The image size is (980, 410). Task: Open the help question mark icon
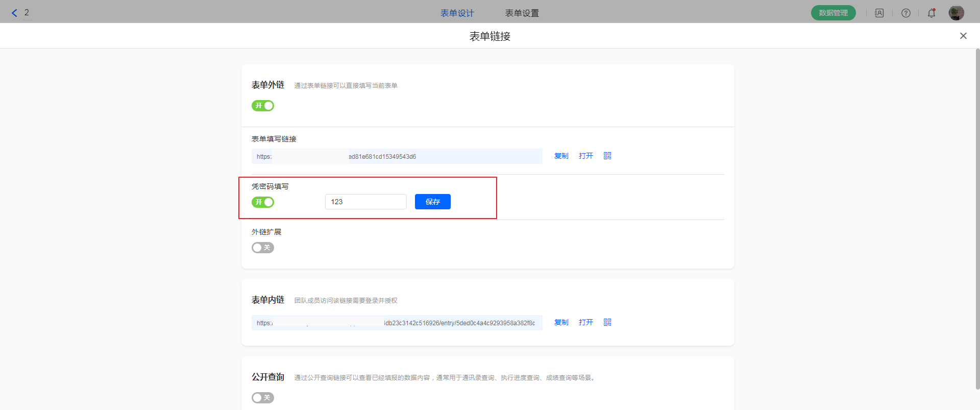[x=905, y=13]
